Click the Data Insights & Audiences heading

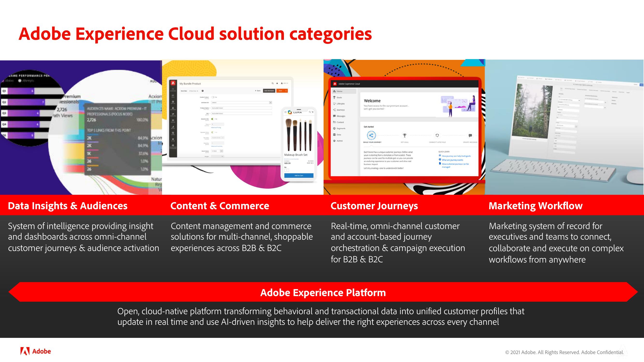coord(68,206)
